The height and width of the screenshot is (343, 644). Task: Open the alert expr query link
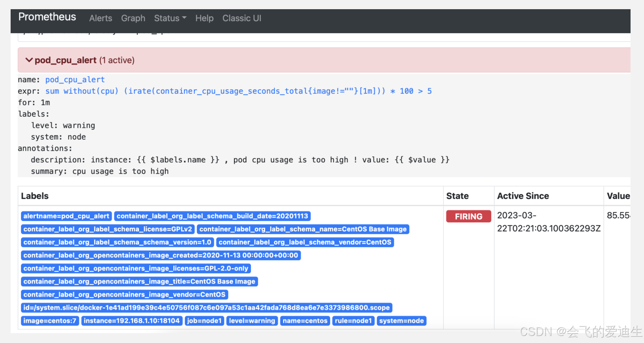click(x=238, y=91)
